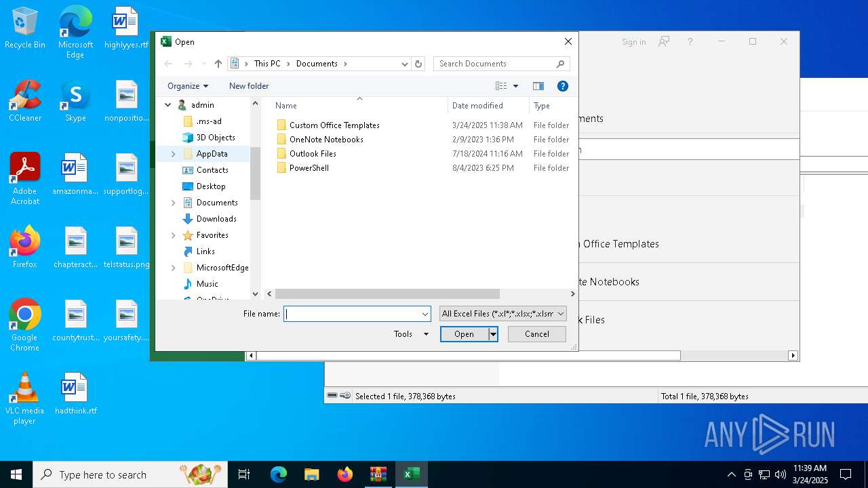
Task: Click This PC in address breadcrumb
Action: pos(267,64)
